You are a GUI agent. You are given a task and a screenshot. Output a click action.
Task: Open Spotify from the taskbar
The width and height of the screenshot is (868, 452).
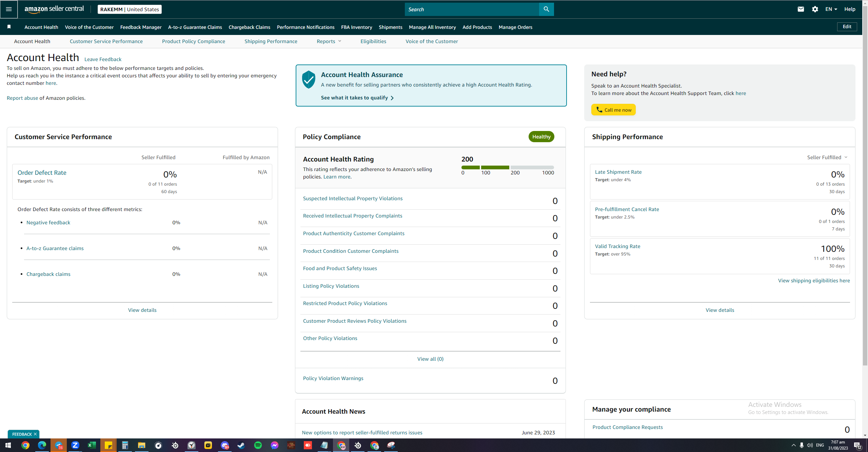pyautogui.click(x=258, y=445)
